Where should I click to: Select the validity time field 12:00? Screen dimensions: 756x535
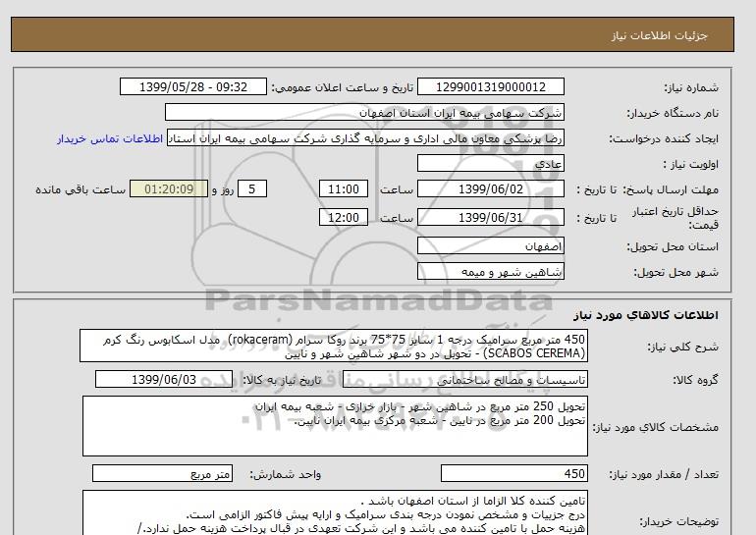click(344, 217)
